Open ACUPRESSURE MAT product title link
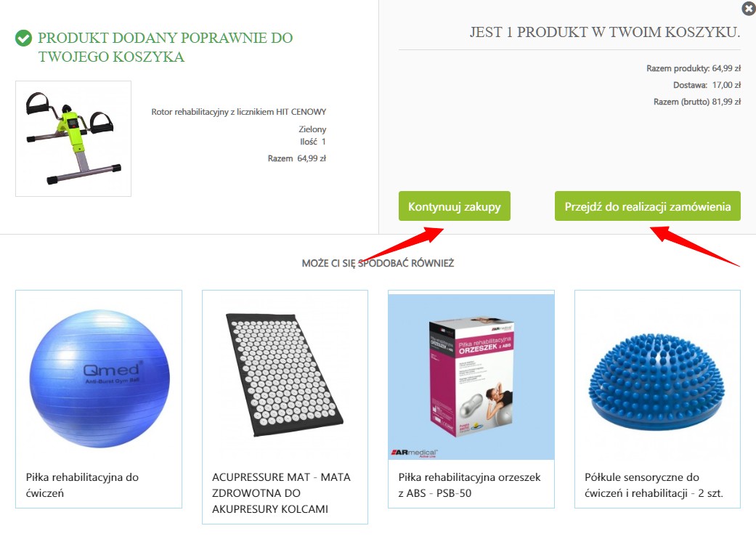The height and width of the screenshot is (555, 756). pyautogui.click(x=281, y=493)
